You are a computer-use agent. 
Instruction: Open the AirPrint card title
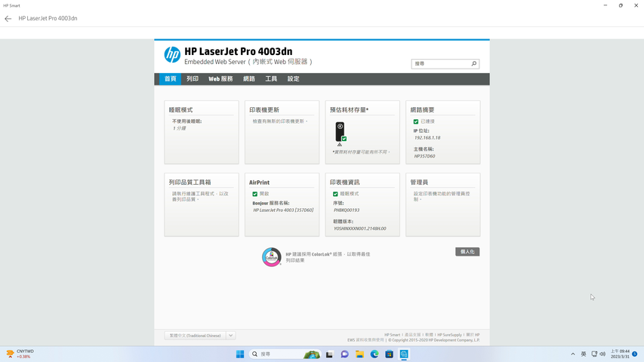coord(259,183)
